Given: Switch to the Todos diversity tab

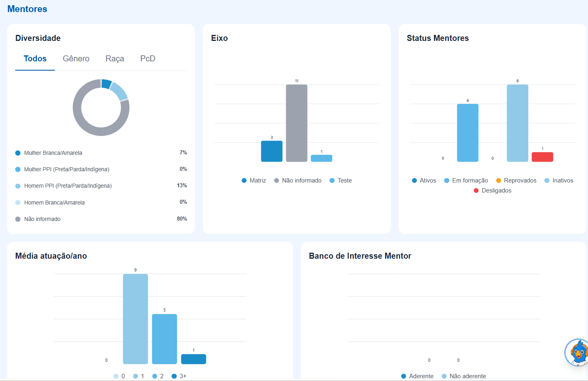Looking at the screenshot, I should pyautogui.click(x=35, y=59).
